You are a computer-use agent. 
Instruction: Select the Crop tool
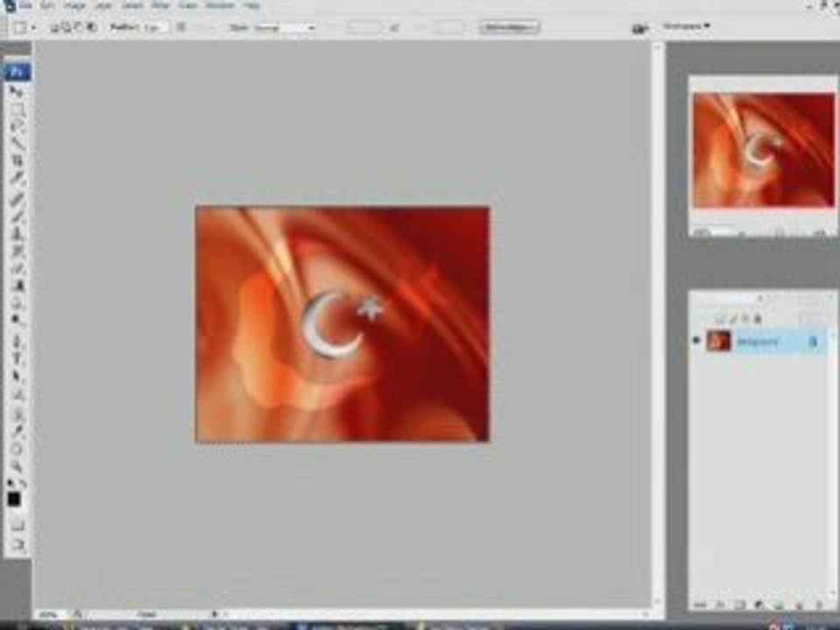(x=17, y=161)
